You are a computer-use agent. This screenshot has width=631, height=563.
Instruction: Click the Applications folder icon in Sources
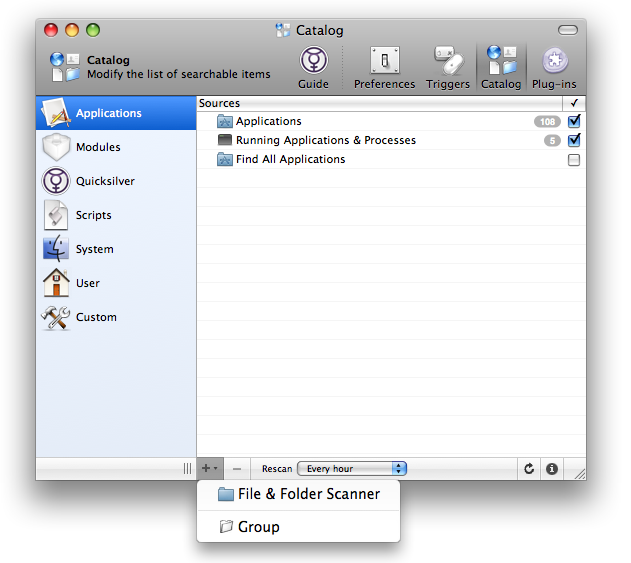pos(225,121)
